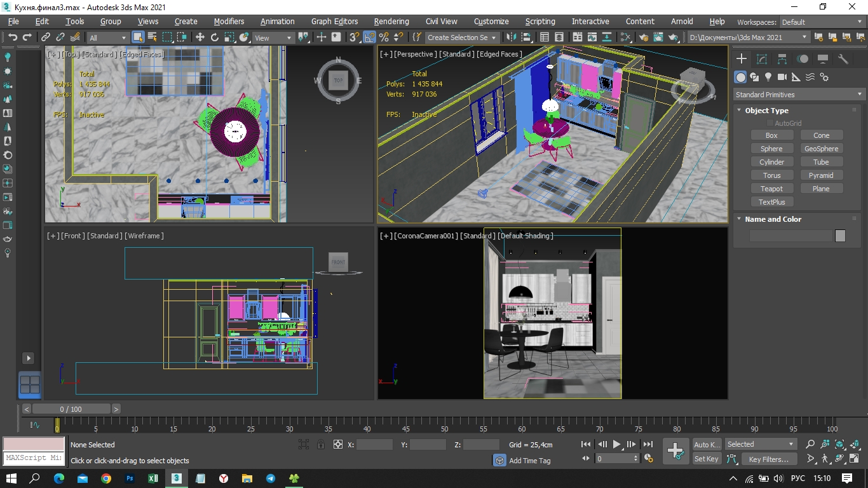The width and height of the screenshot is (868, 488).
Task: Toggle the 3D Snaps button
Action: [x=355, y=37]
